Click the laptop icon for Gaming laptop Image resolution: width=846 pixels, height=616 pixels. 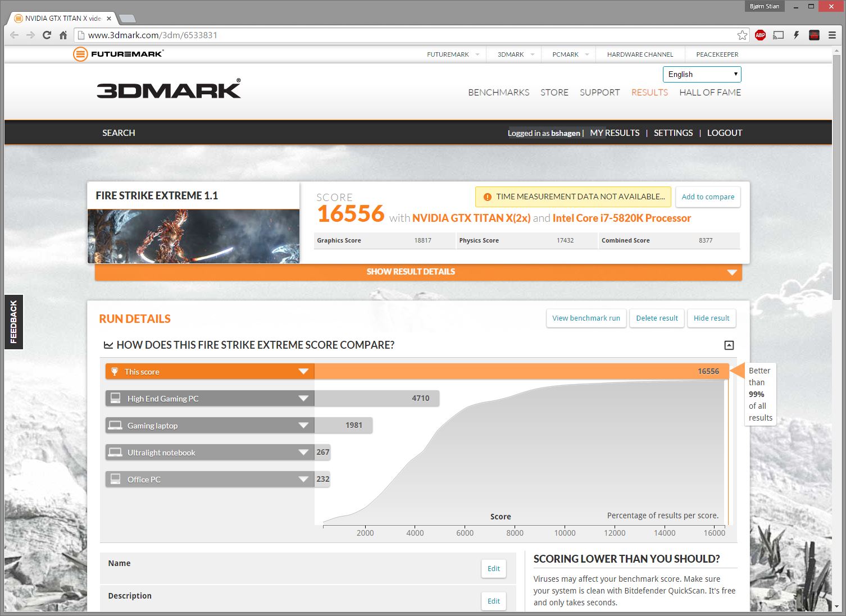tap(115, 425)
